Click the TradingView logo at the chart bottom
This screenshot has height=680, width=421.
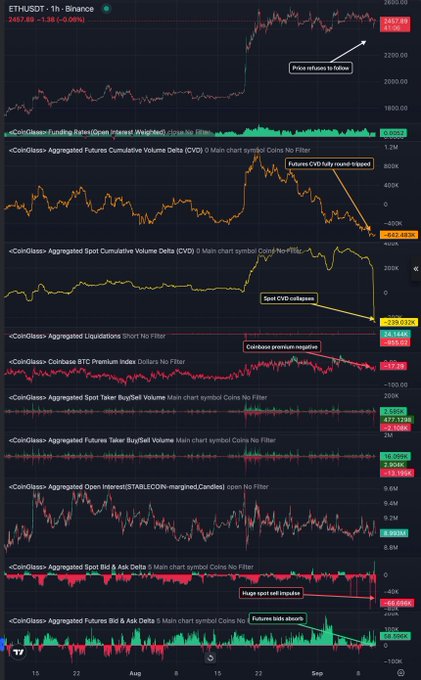click(18, 652)
